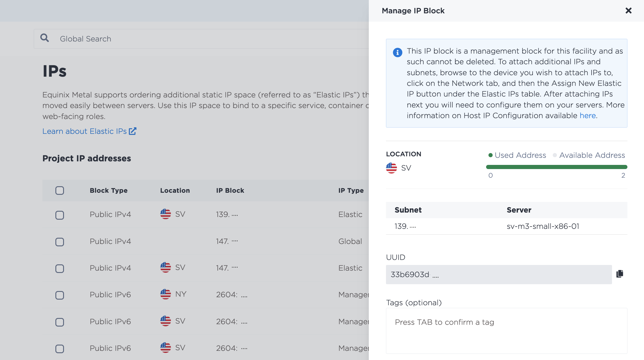Click the Global Search magnifier icon
This screenshot has width=644, height=360.
(x=45, y=38)
